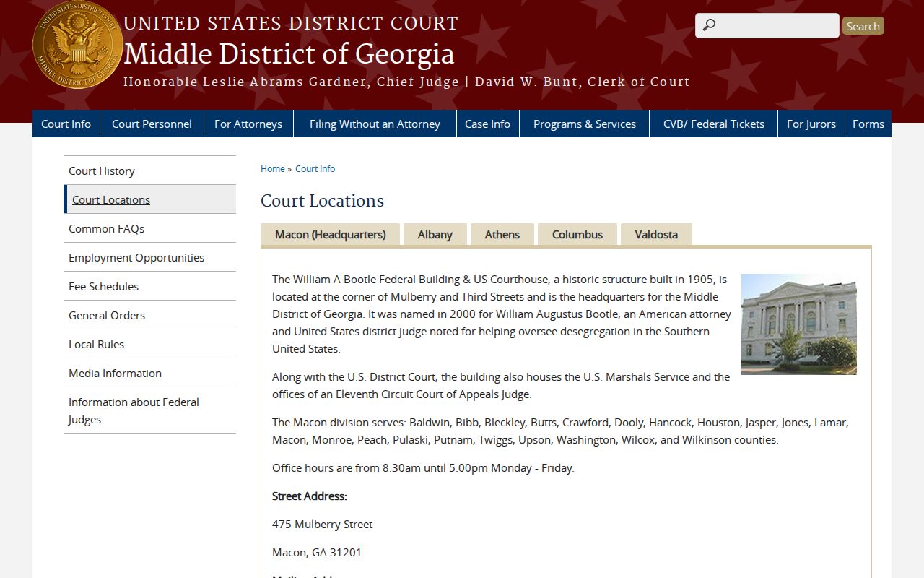Open the Court Info menu
924x578 pixels.
point(66,124)
